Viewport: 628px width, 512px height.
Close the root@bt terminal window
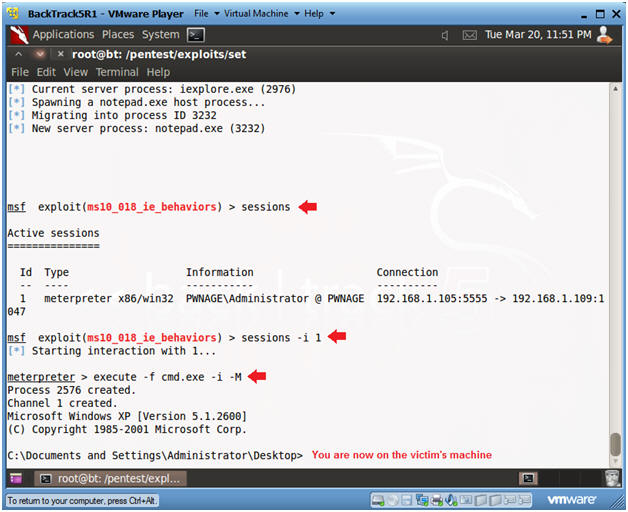[60, 54]
